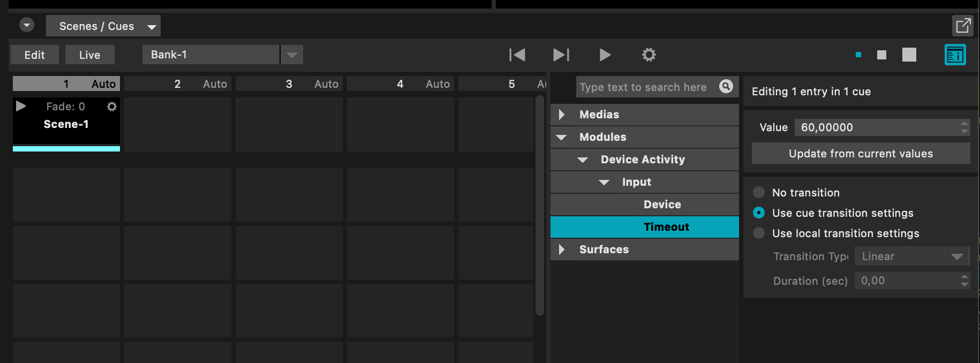This screenshot has width=980, height=363.
Task: Pop out the panel into a window
Action: (x=963, y=25)
